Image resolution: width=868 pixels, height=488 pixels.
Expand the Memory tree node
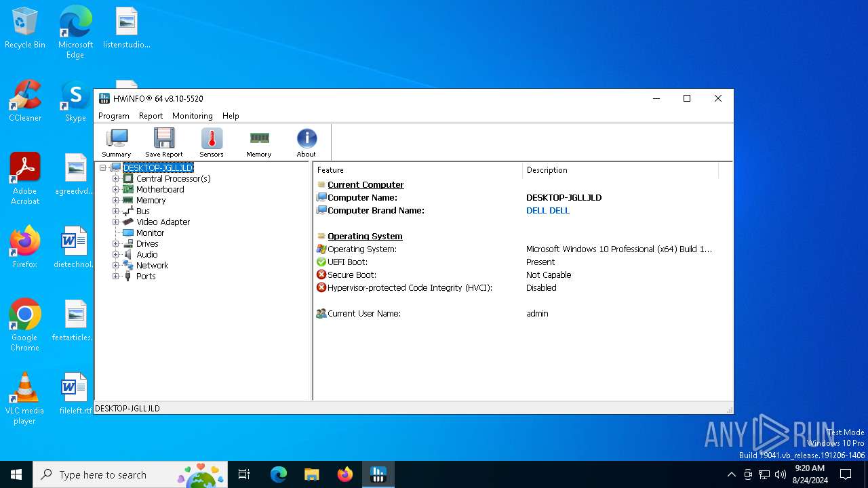115,200
